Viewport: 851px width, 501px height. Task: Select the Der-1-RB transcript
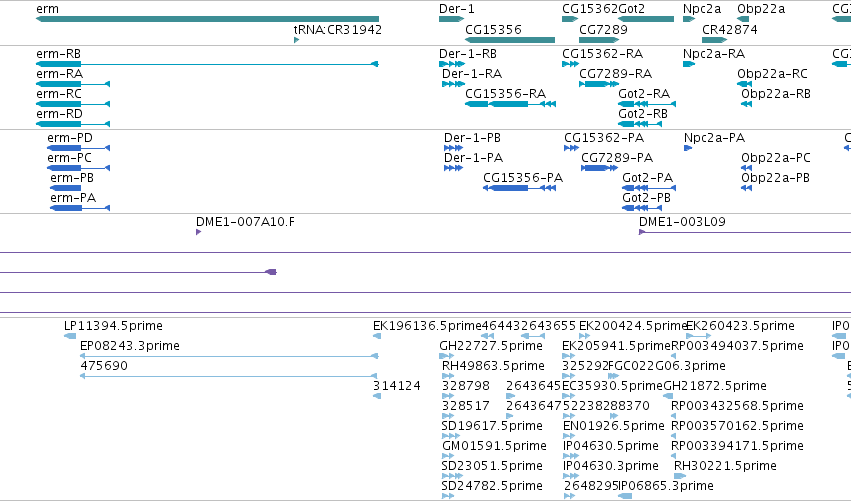pyautogui.click(x=452, y=64)
